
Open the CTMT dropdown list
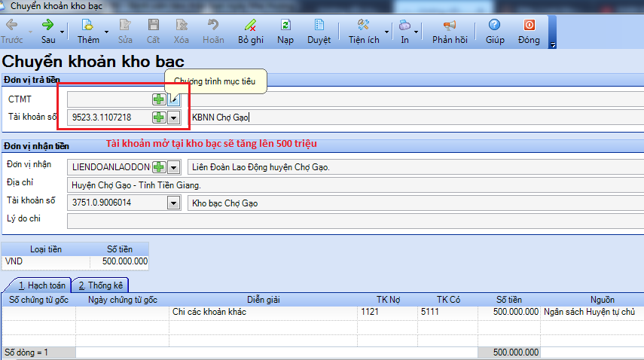pos(174,99)
